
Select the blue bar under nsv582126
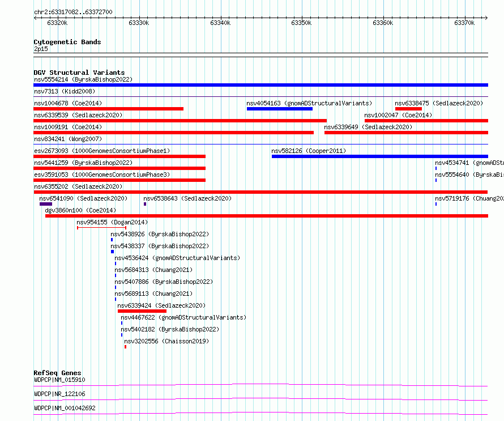(x=380, y=156)
